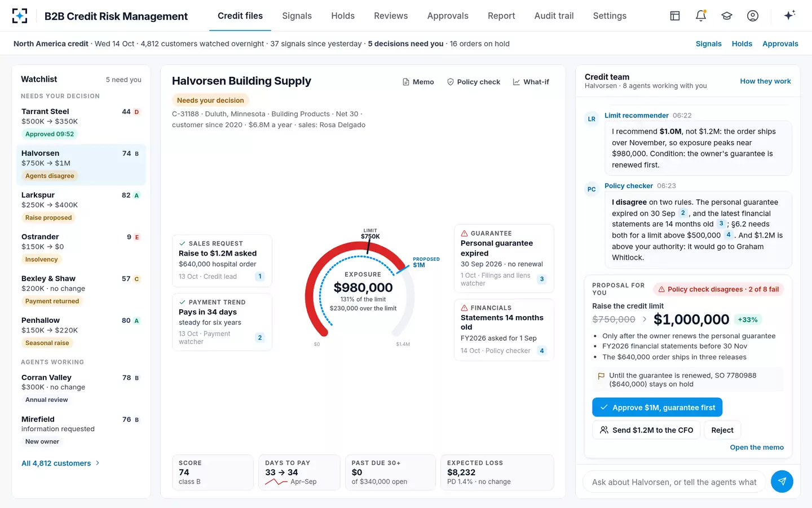Click the How they work link
This screenshot has width=812, height=508.
(765, 81)
